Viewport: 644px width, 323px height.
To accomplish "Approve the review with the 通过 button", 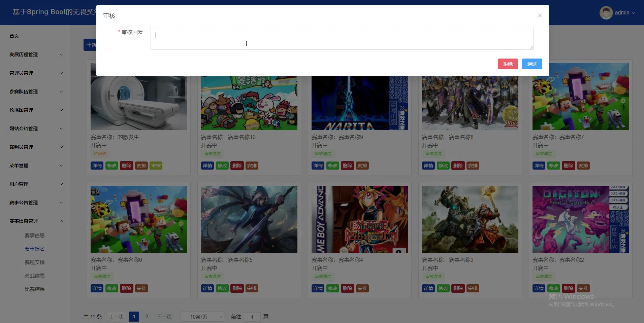I will pyautogui.click(x=532, y=64).
